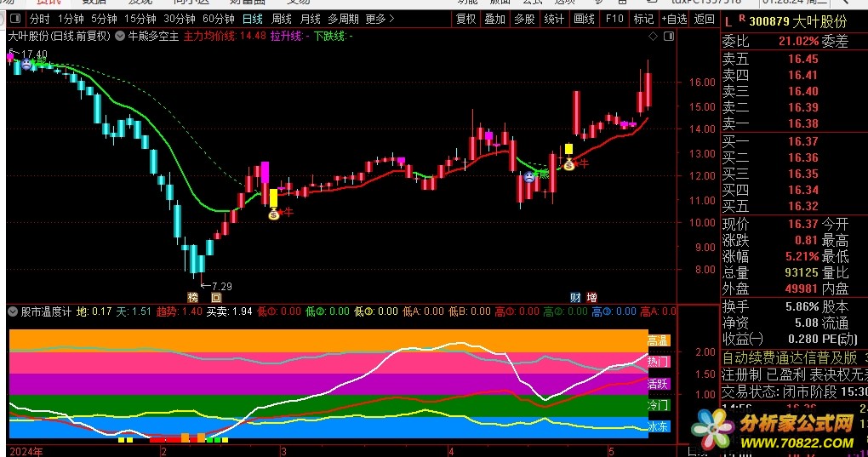Screen dimensions: 868x457
Task: Select the 5分钟 period
Action: (x=104, y=19)
